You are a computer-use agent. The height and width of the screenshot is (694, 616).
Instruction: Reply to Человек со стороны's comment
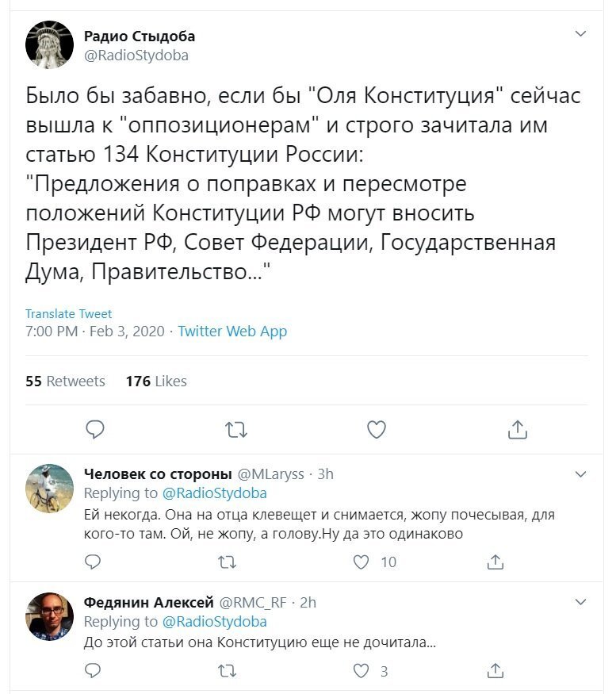[93, 562]
